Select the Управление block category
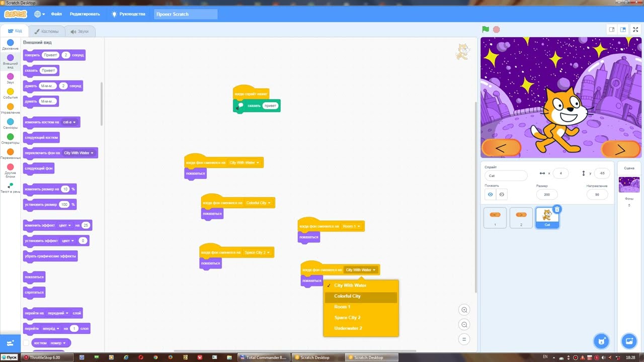Viewport: 644px width, 362px height. point(10,108)
